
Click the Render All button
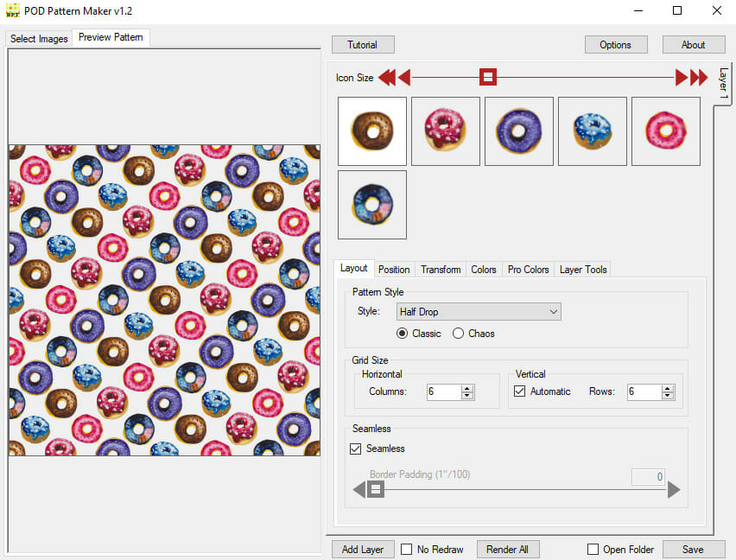click(507, 550)
